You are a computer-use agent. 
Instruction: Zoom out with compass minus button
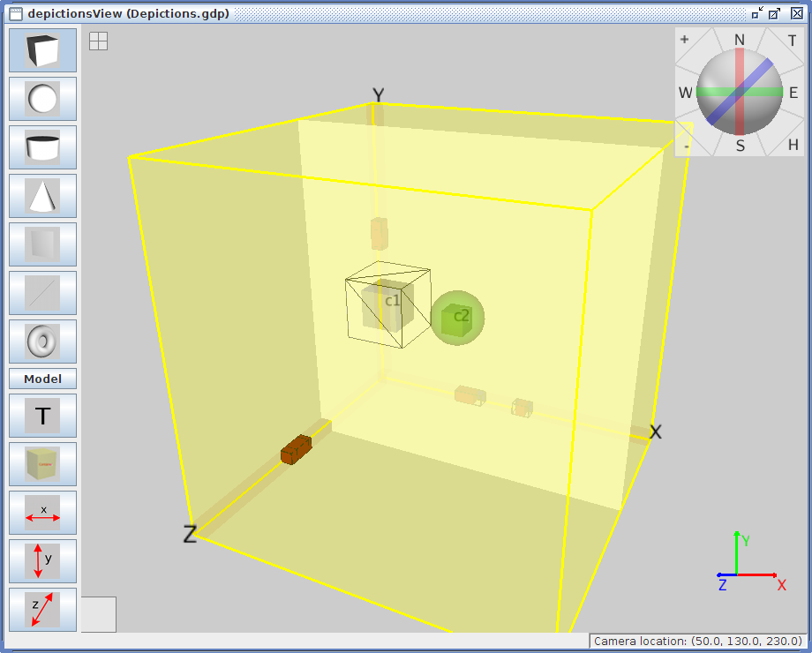click(x=686, y=147)
